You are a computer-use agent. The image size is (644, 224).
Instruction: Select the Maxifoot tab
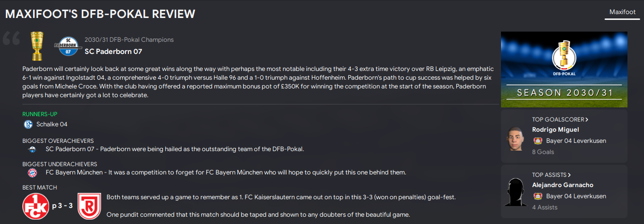click(x=622, y=12)
